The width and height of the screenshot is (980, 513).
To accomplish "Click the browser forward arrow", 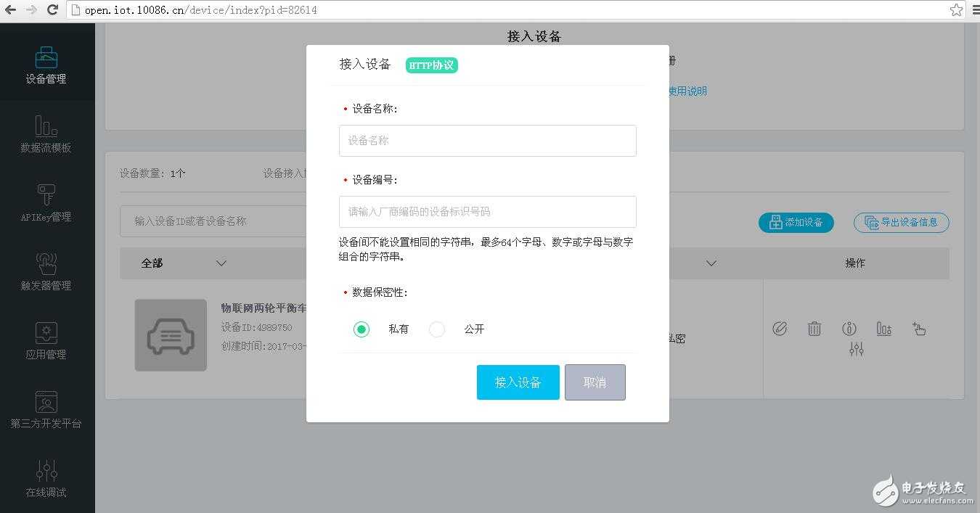I will [x=31, y=9].
